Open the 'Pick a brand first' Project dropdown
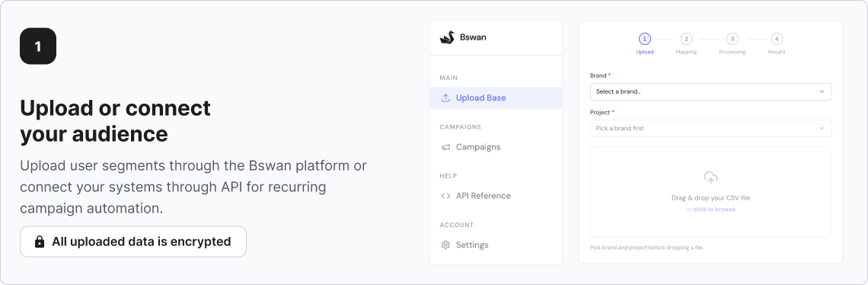Viewport: 868px width, 285px height. [x=711, y=128]
